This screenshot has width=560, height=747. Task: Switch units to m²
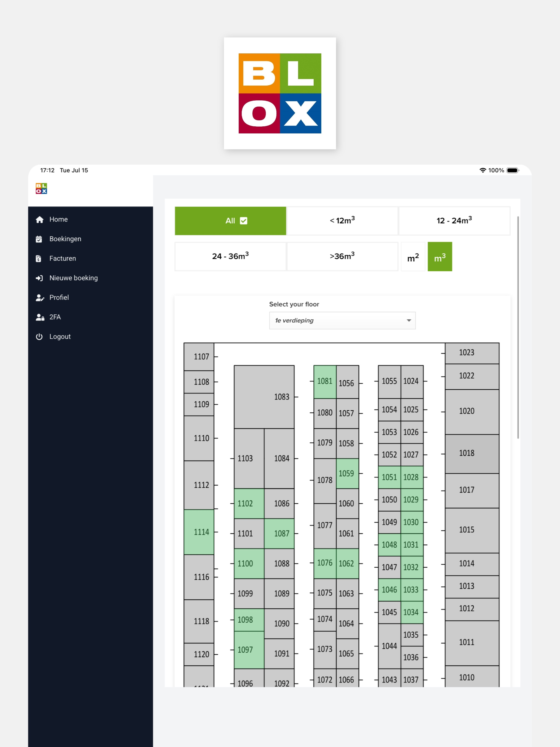tap(413, 257)
